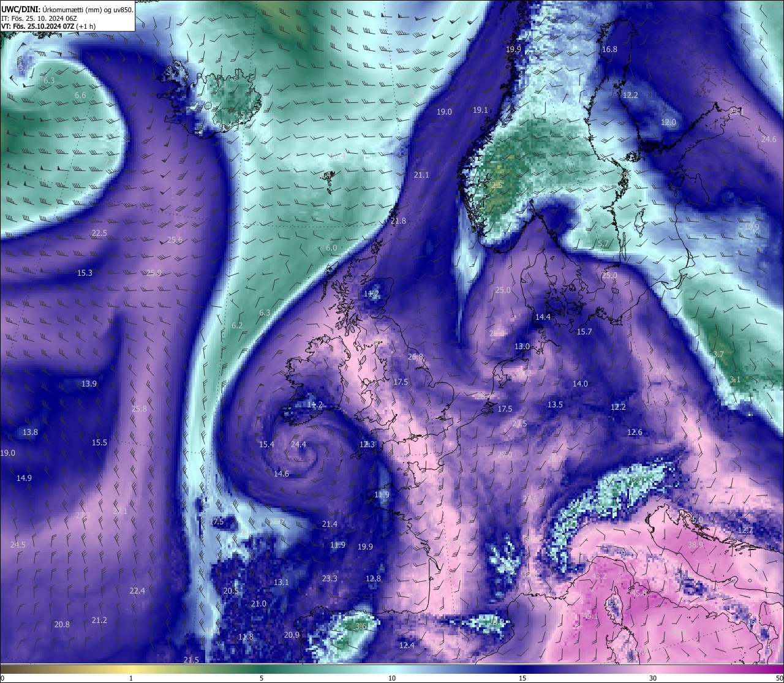Viewport: 784px width, 683px height.
Task: Select the 6.6 map value label
Action: click(80, 96)
